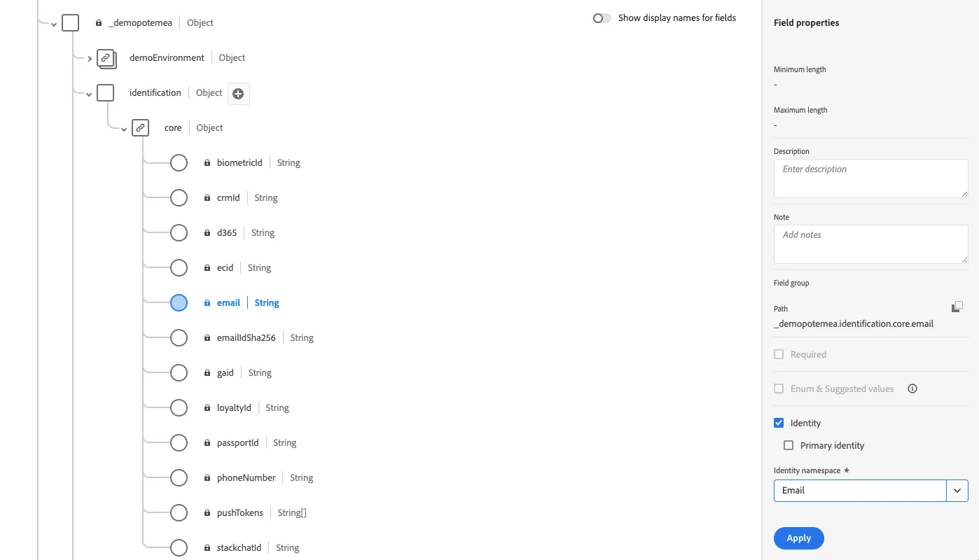Click the Identity namespace Email field

point(860,491)
